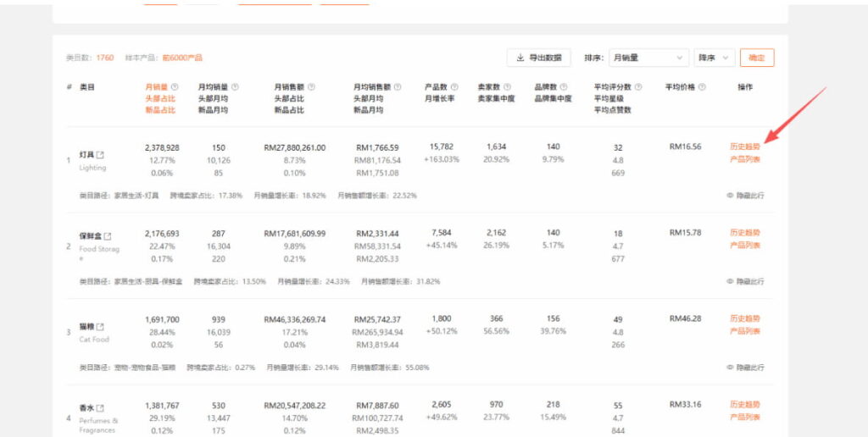Viewport: 868px width, 437px height.
Task: Select revenue cell RM27,880,261.00
Action: 294,147
